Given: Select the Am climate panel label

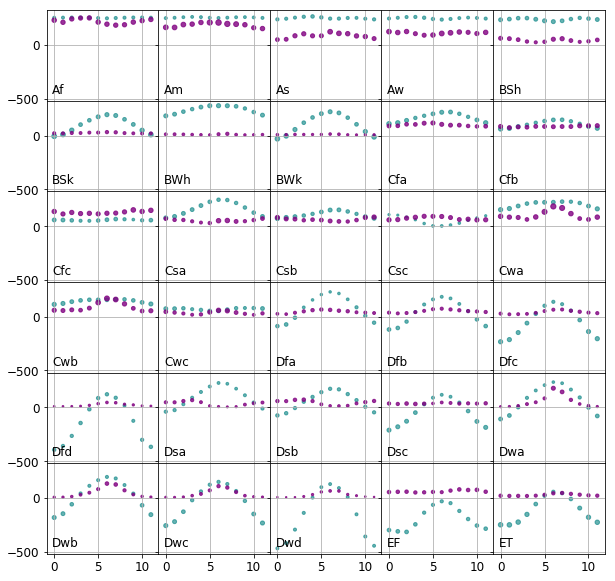Looking at the screenshot, I should click(172, 91).
